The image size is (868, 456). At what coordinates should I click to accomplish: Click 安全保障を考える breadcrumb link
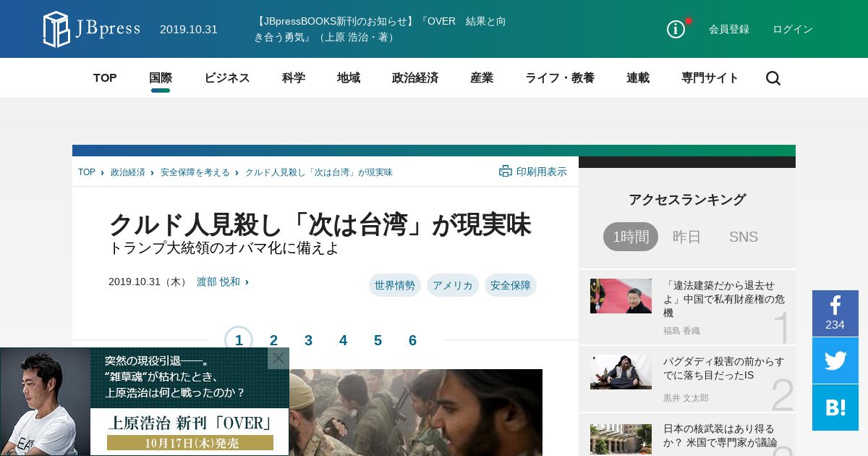pos(195,172)
